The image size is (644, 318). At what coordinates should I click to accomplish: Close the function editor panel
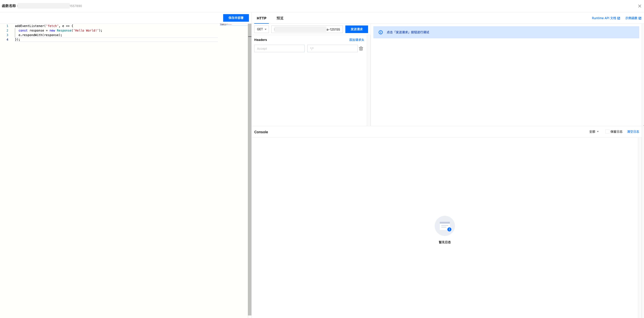tap(639, 6)
